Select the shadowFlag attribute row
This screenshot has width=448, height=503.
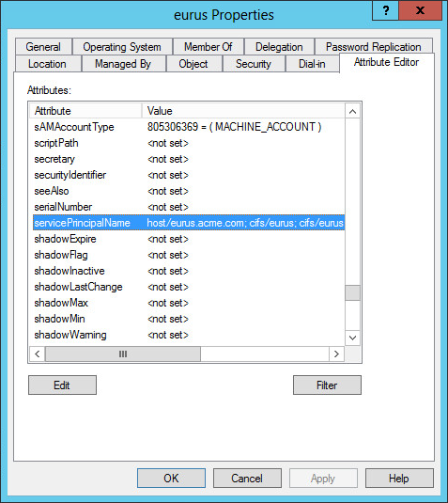pos(189,255)
